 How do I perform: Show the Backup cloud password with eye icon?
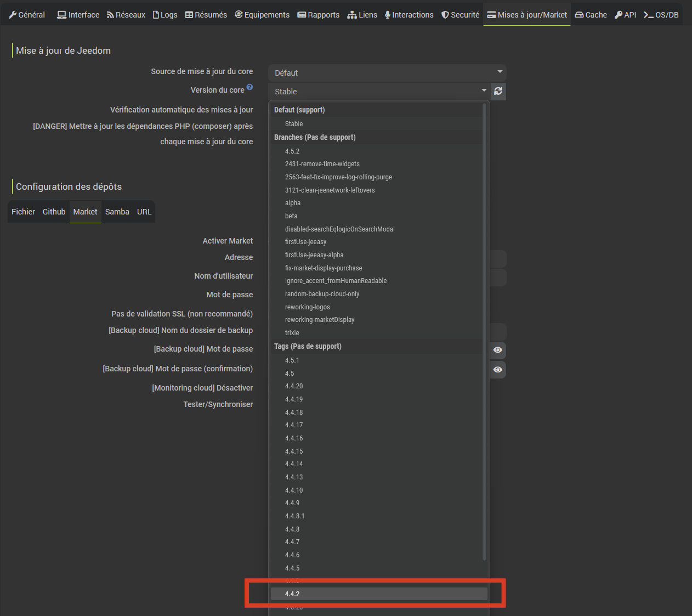click(498, 350)
